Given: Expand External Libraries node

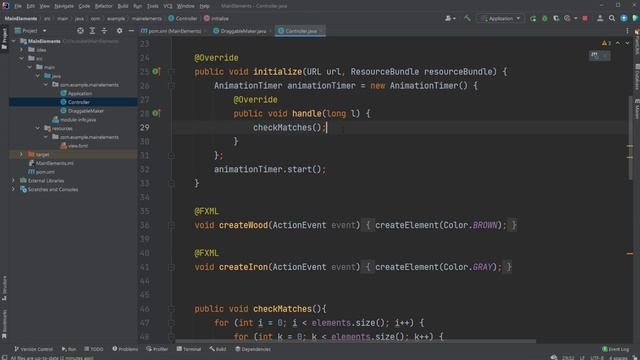Looking at the screenshot, I should coord(14,180).
